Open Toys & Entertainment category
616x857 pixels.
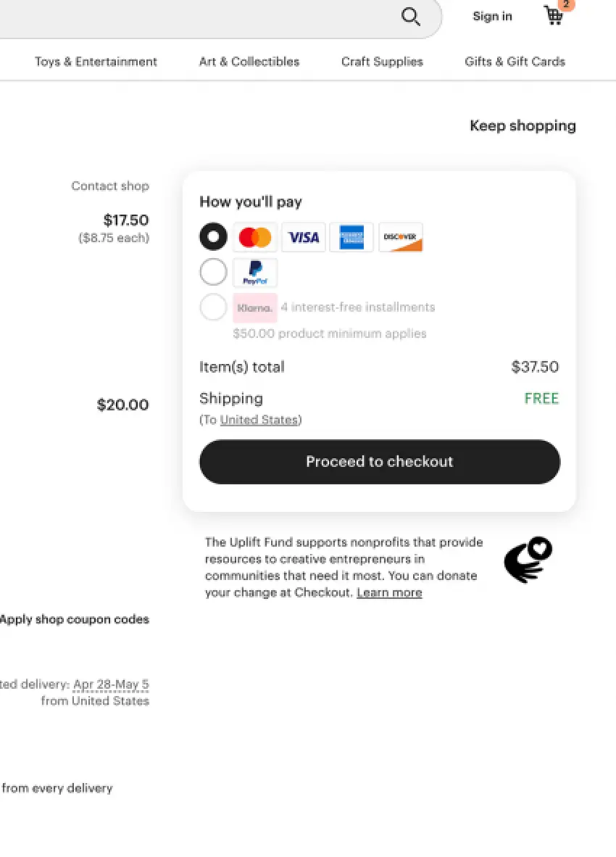tap(96, 62)
